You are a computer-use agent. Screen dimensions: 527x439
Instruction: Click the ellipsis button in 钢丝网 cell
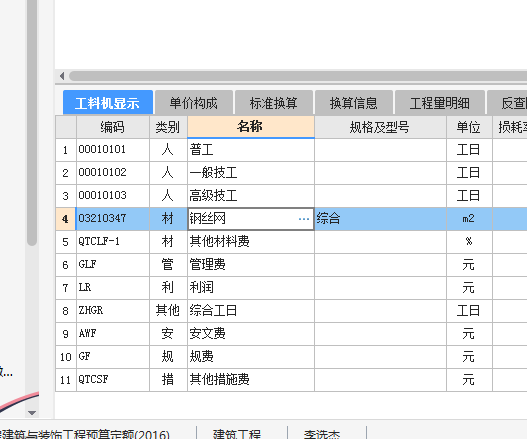pyautogui.click(x=304, y=219)
